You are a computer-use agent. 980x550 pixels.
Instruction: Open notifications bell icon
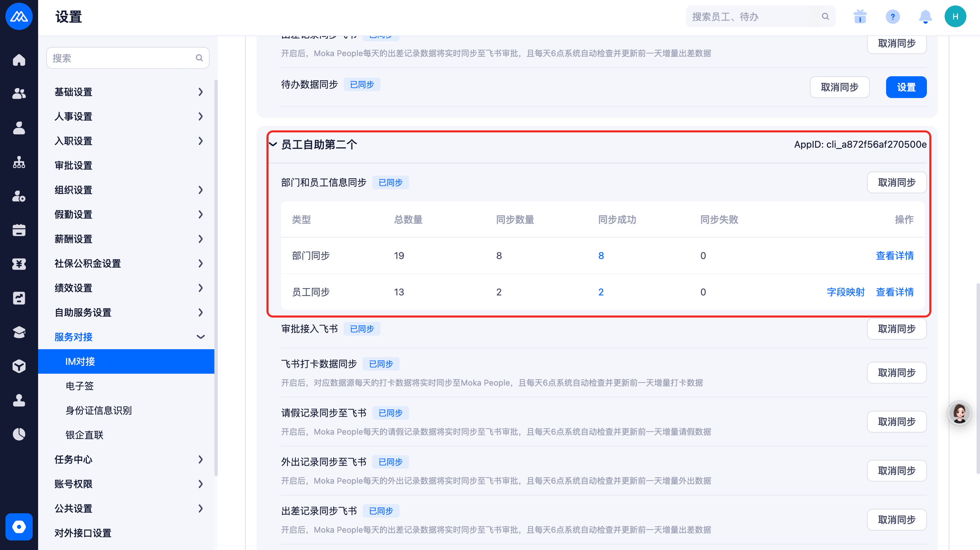click(x=925, y=17)
